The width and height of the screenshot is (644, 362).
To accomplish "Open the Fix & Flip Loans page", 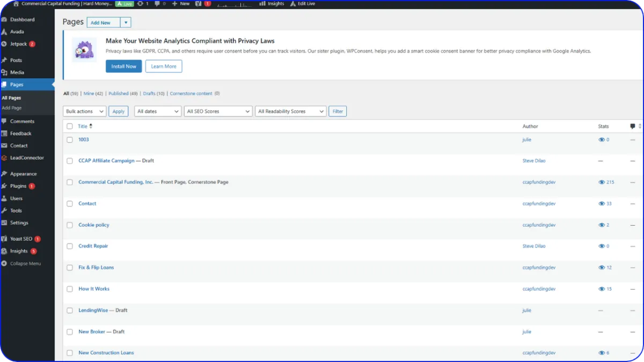I will tap(96, 267).
